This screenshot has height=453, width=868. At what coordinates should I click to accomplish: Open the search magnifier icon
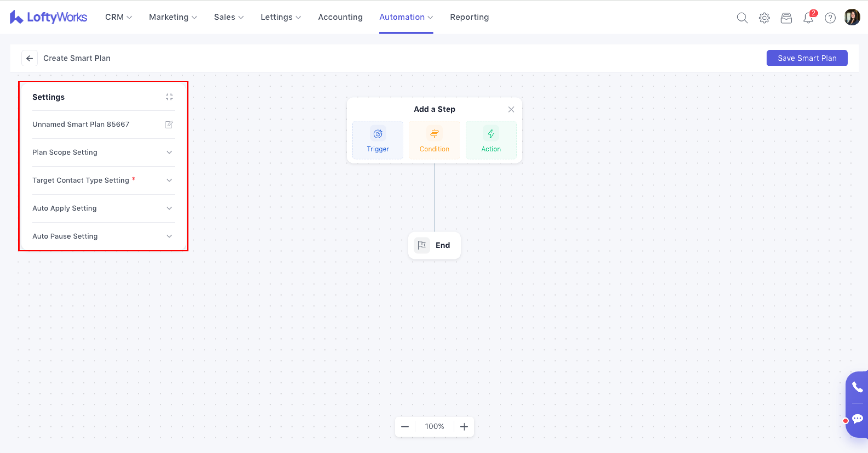(742, 18)
